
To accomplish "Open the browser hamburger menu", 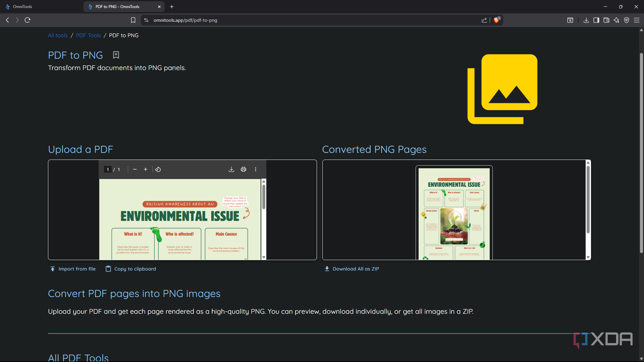I will point(637,20).
